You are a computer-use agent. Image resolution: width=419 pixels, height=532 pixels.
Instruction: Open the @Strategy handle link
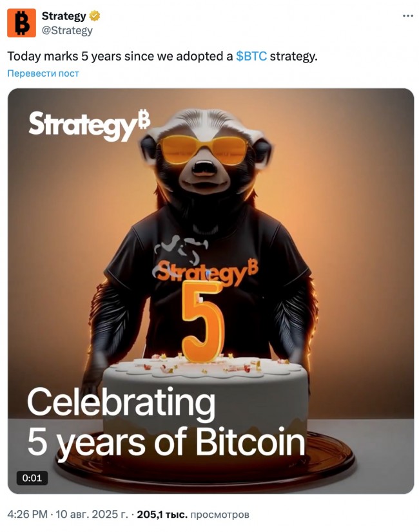67,30
